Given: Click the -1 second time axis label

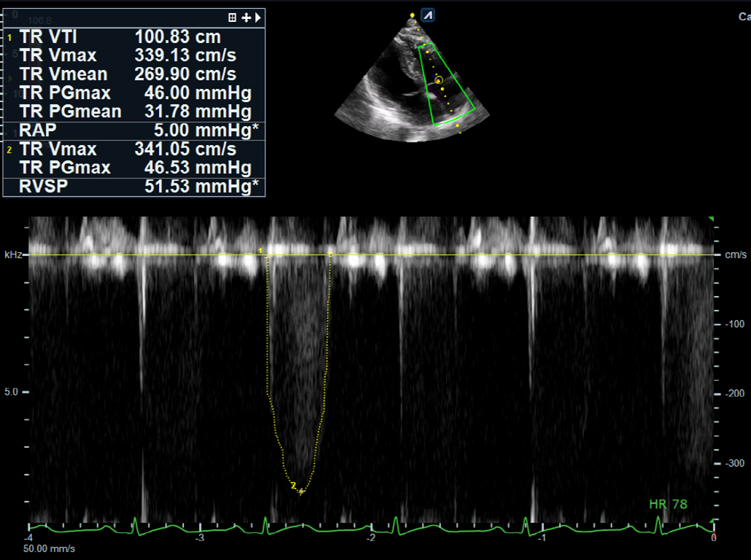Looking at the screenshot, I should click(542, 537).
